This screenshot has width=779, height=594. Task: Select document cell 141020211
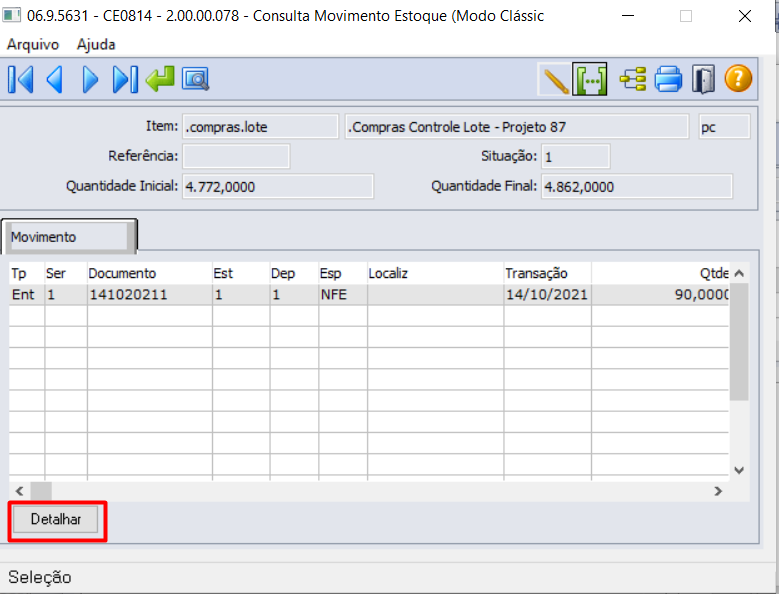(x=150, y=295)
